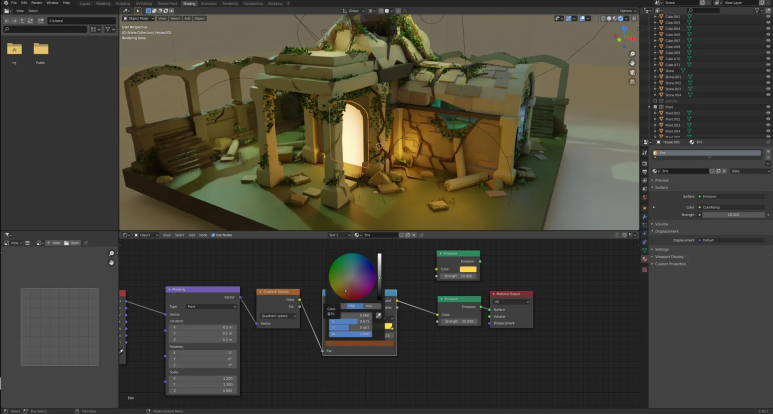Screen dimensions: 773x414
Task: Open the Quadratic sphere gradient type dropdown
Action: [x=277, y=315]
